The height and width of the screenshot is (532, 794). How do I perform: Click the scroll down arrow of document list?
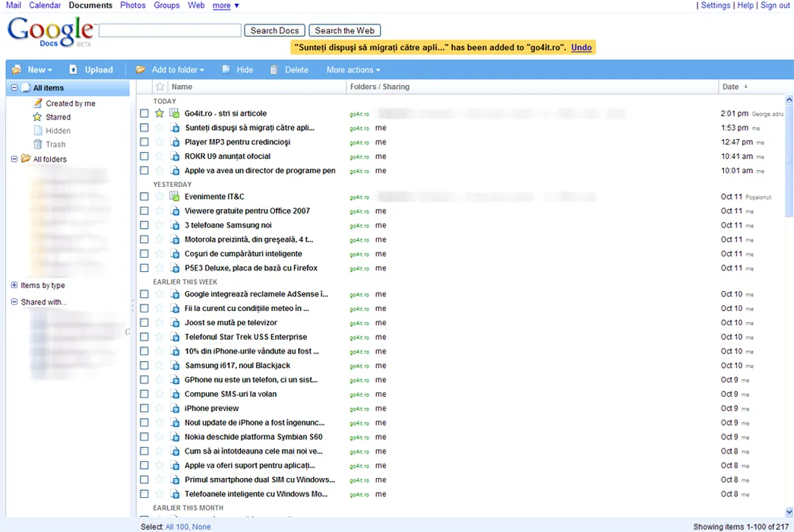[x=789, y=511]
